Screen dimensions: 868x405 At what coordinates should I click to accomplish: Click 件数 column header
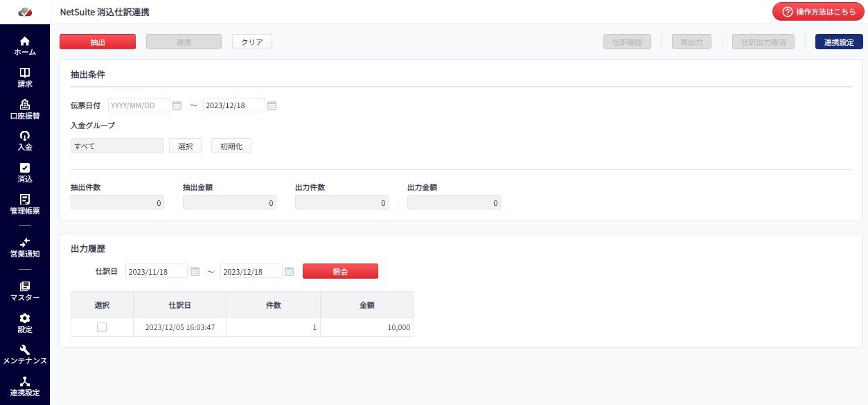pos(274,304)
